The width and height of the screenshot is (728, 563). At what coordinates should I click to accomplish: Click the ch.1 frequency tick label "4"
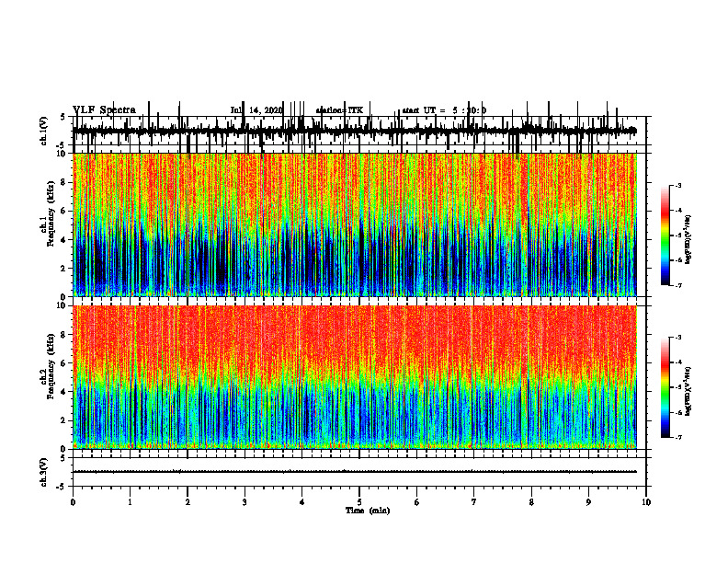63,240
